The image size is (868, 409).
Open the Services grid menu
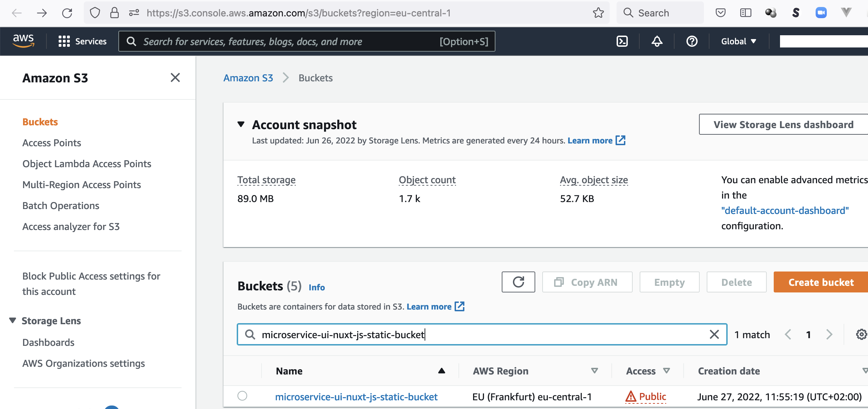click(x=82, y=41)
